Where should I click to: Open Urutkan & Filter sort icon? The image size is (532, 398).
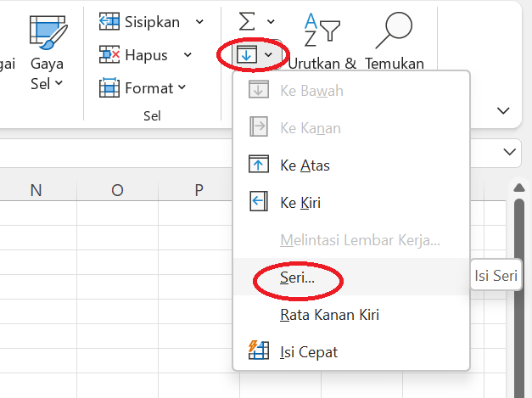(x=321, y=32)
